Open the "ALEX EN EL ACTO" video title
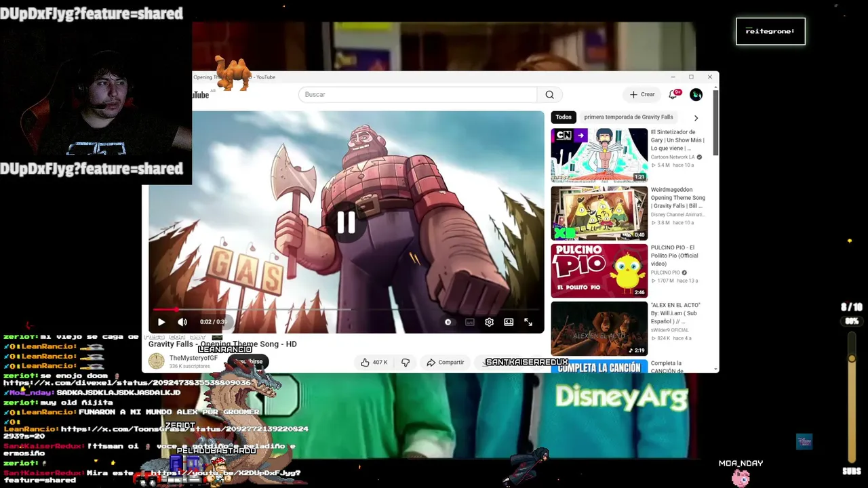This screenshot has height=488, width=868. pyautogui.click(x=675, y=313)
